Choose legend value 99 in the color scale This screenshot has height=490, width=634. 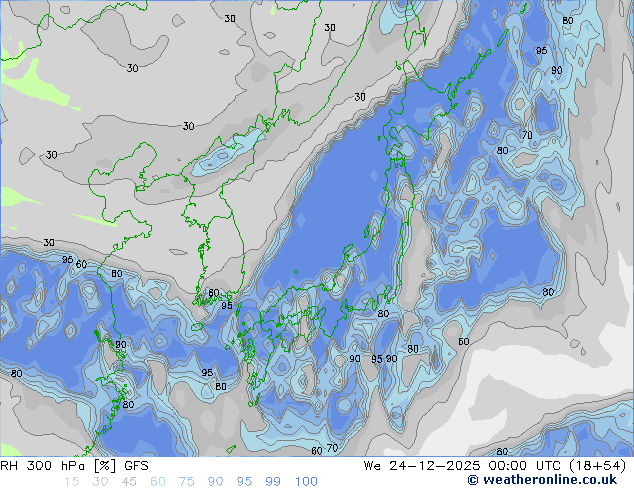coord(273,482)
